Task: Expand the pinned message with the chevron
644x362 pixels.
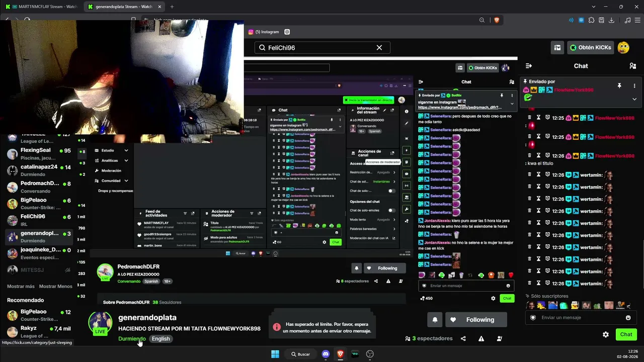Action: pyautogui.click(x=634, y=99)
